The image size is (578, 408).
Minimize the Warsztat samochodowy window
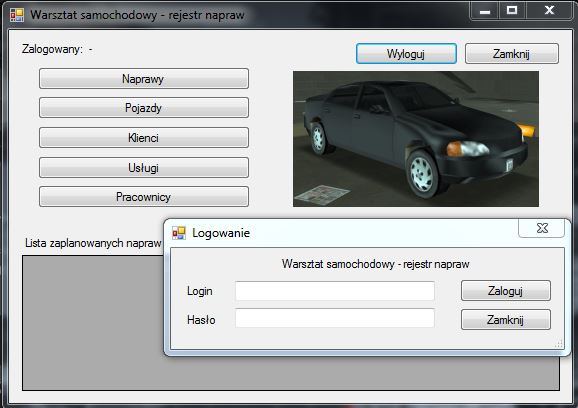485,11
